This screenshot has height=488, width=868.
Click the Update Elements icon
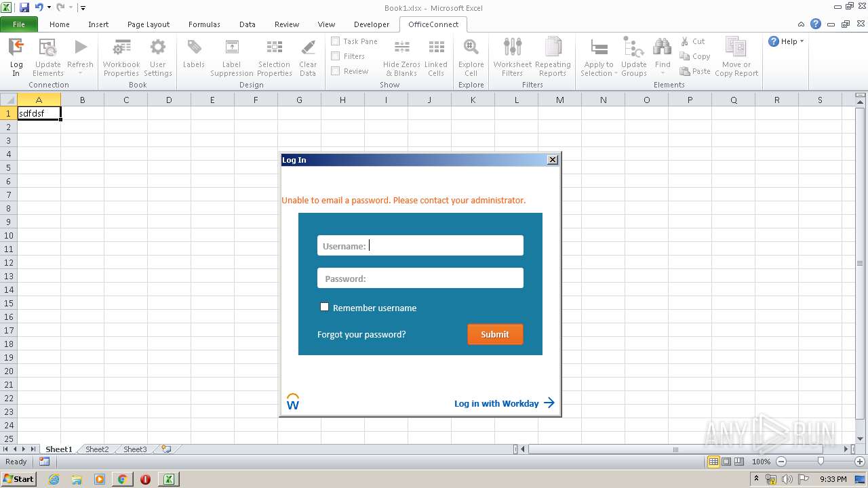point(48,47)
